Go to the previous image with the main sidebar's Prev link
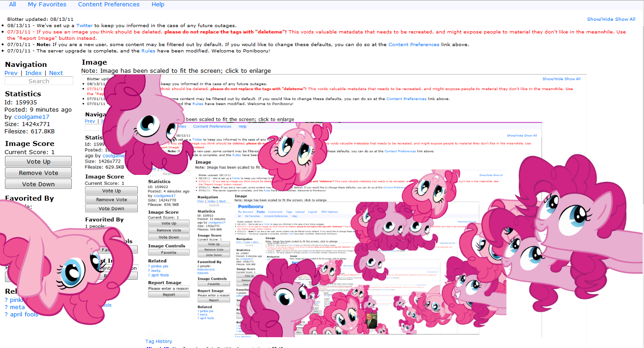This screenshot has width=644, height=348. [x=11, y=73]
